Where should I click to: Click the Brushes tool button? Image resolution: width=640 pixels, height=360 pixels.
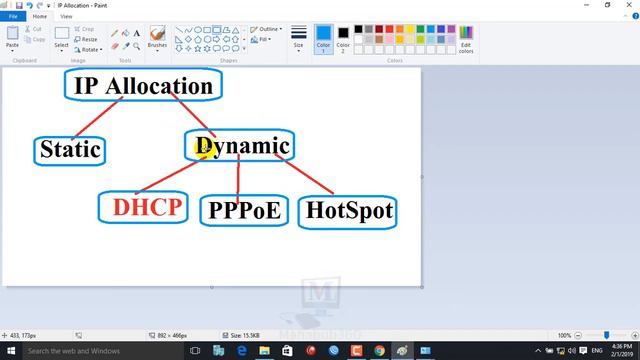coord(157,37)
